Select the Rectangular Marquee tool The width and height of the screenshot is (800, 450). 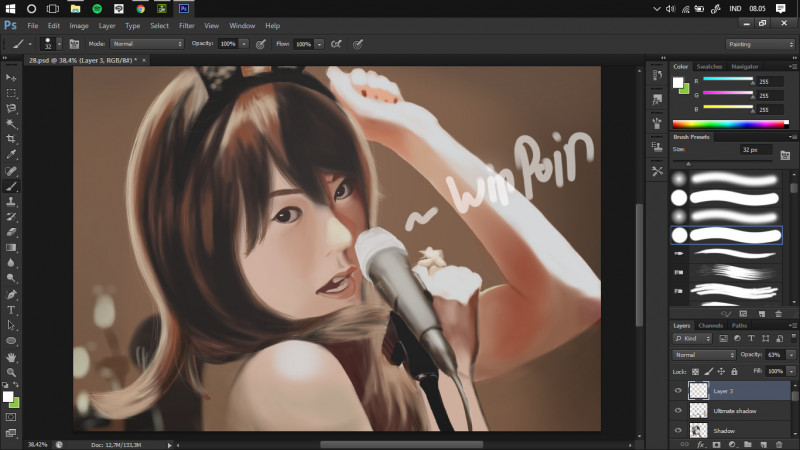coord(11,93)
